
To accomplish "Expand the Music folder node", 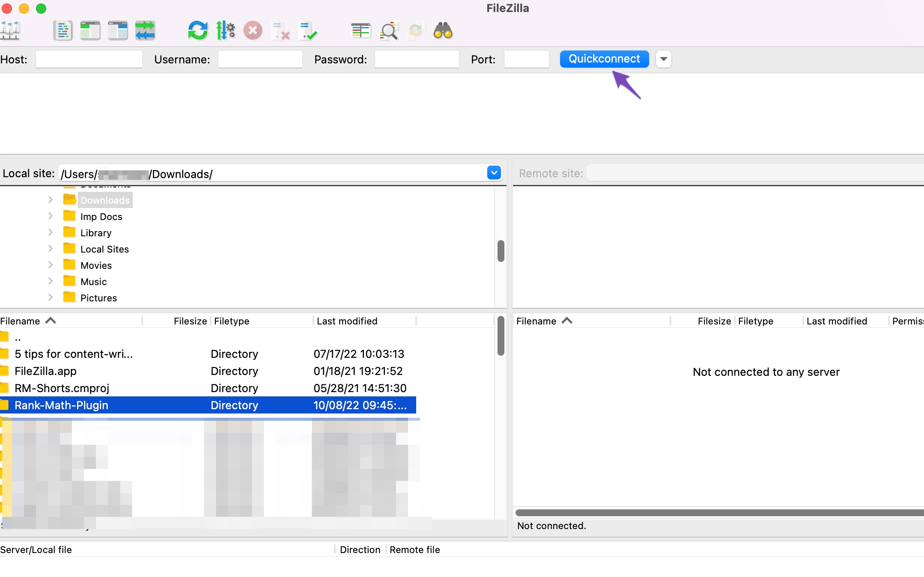I will 51,281.
